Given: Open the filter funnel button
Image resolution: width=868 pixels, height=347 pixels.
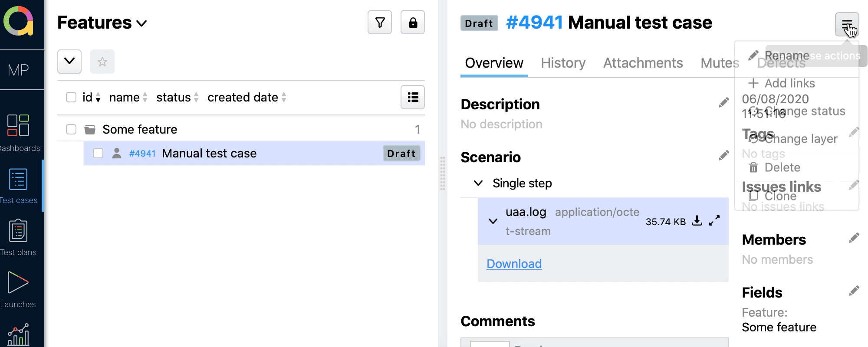Looking at the screenshot, I should click(x=380, y=22).
